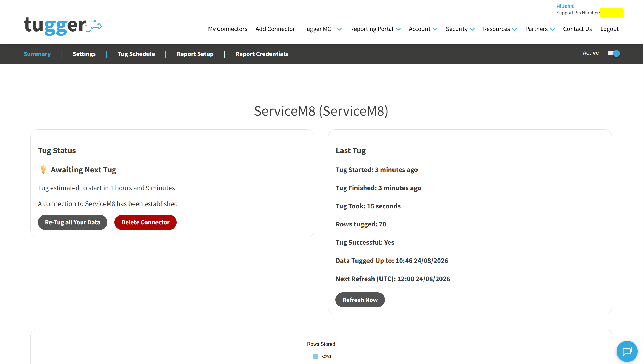Click Re-Tug all Your Data button

coord(72,222)
